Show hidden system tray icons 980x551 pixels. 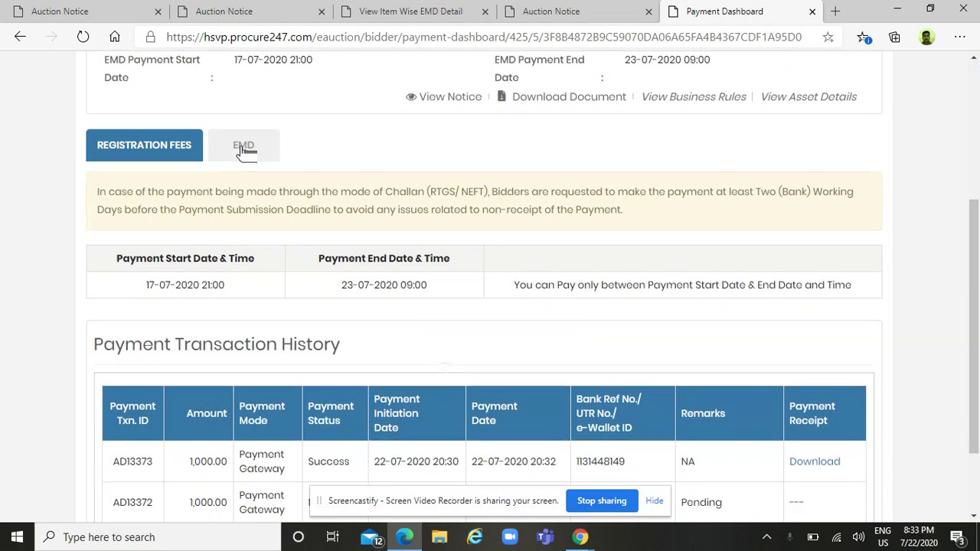(x=767, y=537)
